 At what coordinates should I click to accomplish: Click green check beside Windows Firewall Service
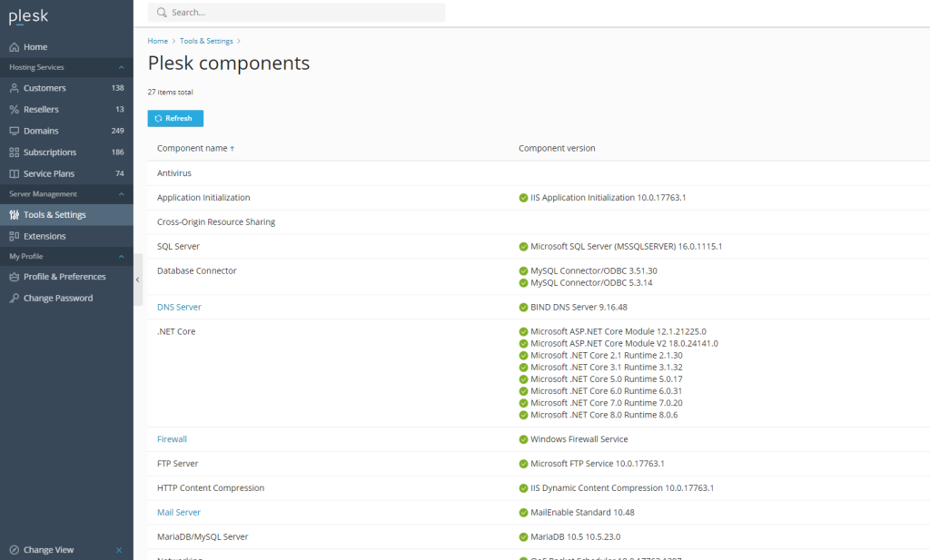[523, 439]
